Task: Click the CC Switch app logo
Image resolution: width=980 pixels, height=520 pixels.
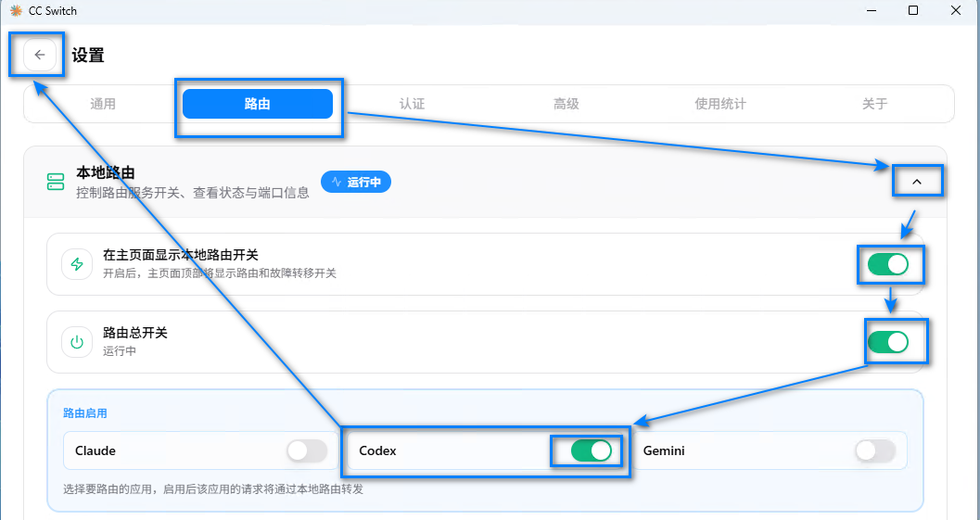Action: pos(16,10)
